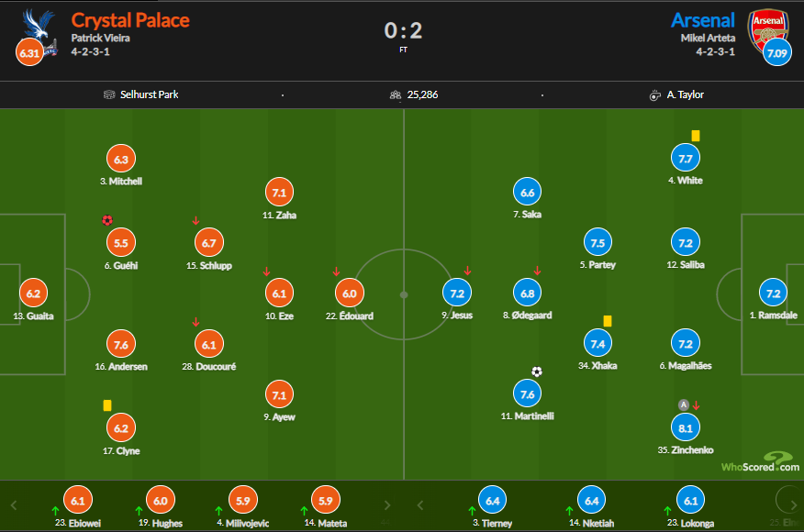Click Zinchenko's assist badge icon
This screenshot has height=532, width=804.
tap(683, 405)
